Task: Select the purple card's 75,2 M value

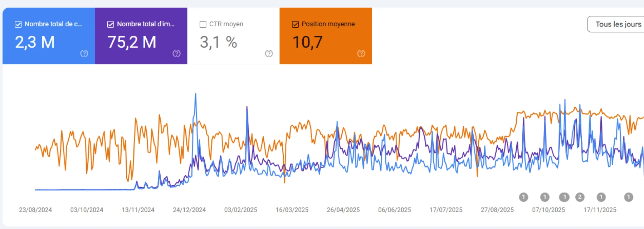Action: 132,42
